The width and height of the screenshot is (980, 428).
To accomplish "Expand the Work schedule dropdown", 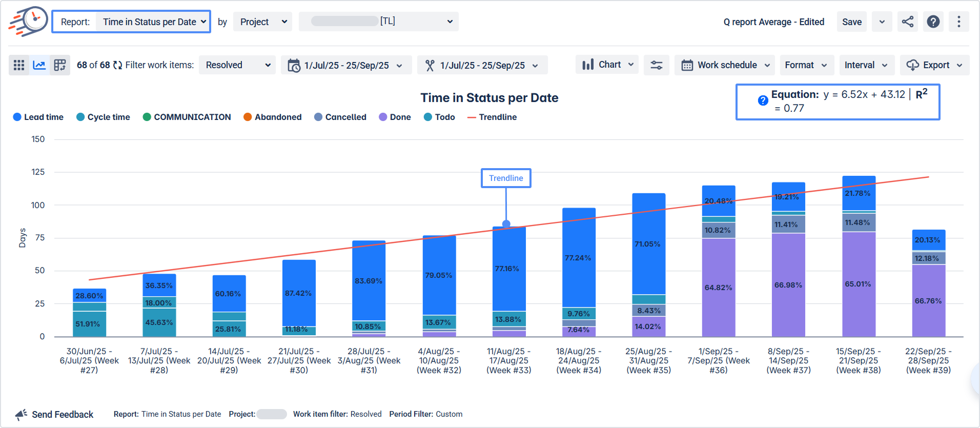I will click(725, 65).
